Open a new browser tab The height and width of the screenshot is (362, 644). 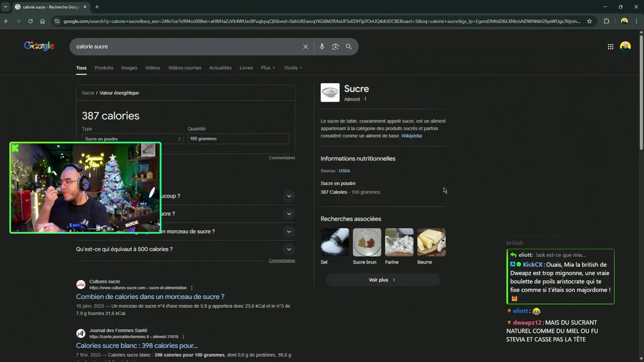pyautogui.click(x=97, y=7)
